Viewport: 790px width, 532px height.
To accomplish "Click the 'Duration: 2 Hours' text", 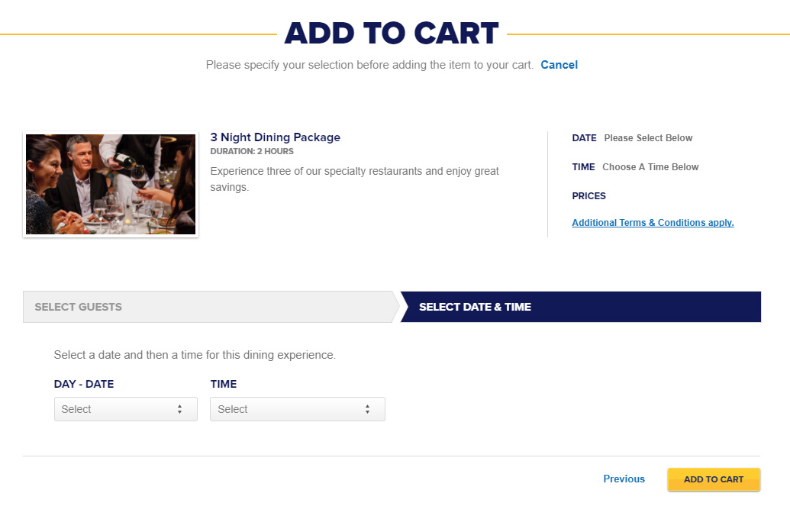I will tap(252, 151).
